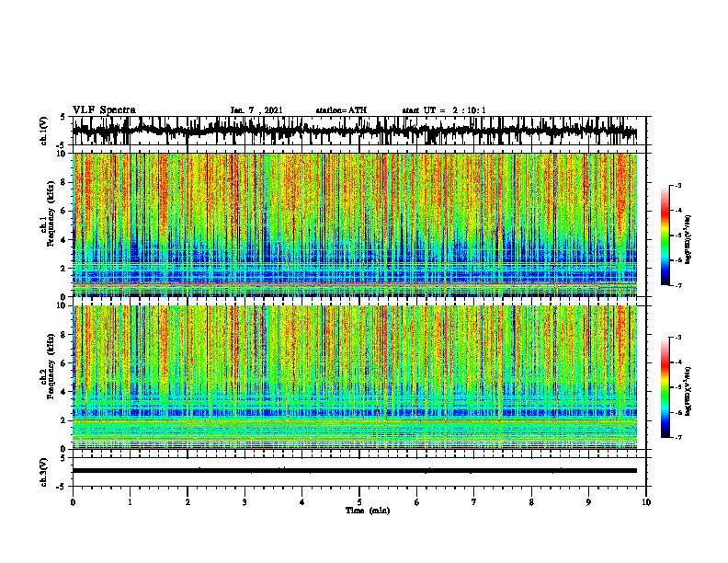
Task: Click the ch.1 spectrogram plot area
Action: (x=355, y=224)
